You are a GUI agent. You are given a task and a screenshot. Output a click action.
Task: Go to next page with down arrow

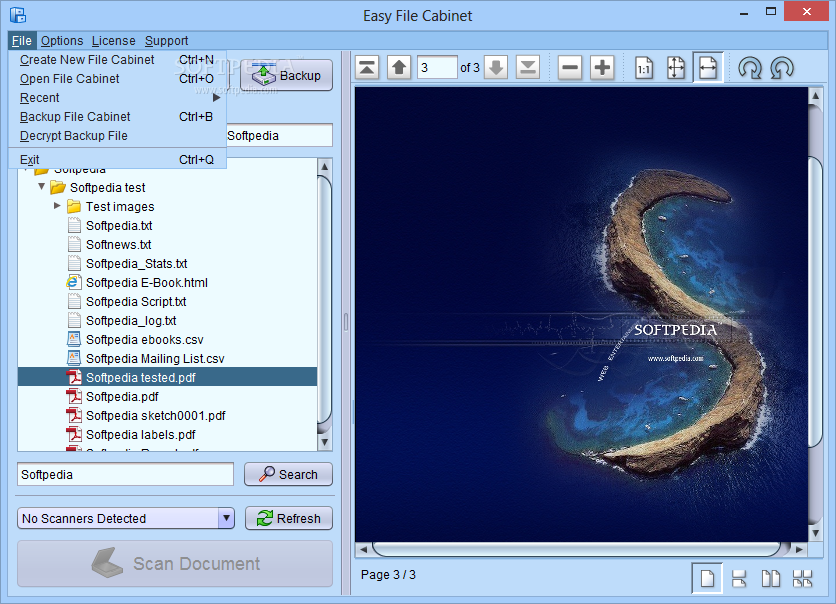496,68
